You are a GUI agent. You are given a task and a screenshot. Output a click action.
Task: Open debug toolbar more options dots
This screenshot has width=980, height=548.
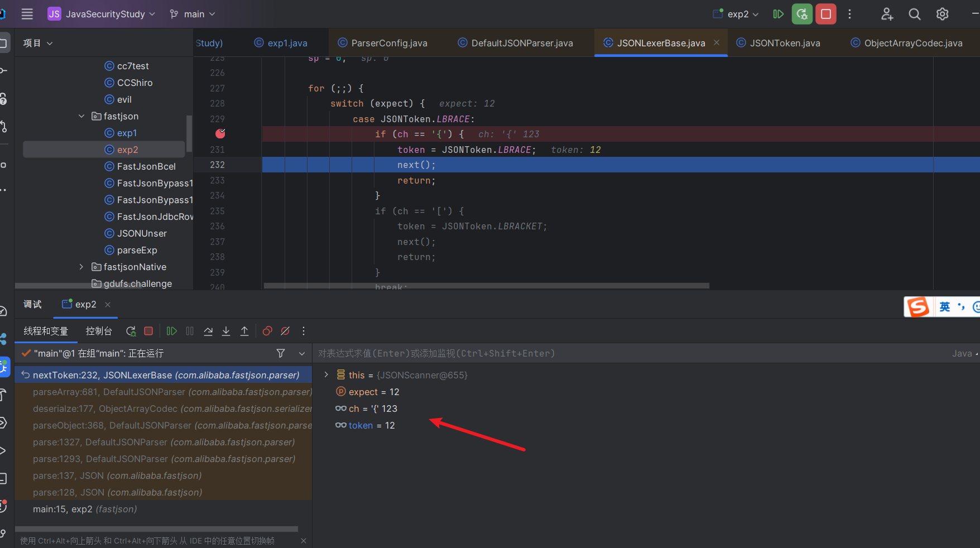pyautogui.click(x=304, y=331)
